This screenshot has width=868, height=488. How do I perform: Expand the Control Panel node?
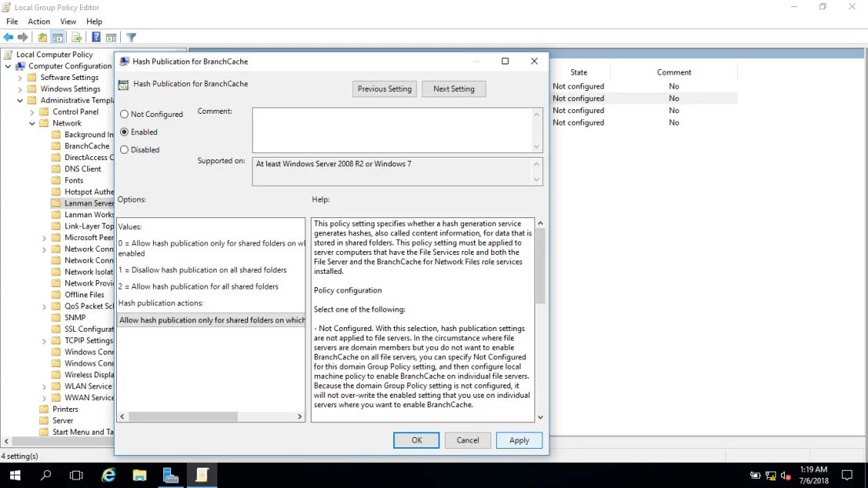click(x=32, y=111)
